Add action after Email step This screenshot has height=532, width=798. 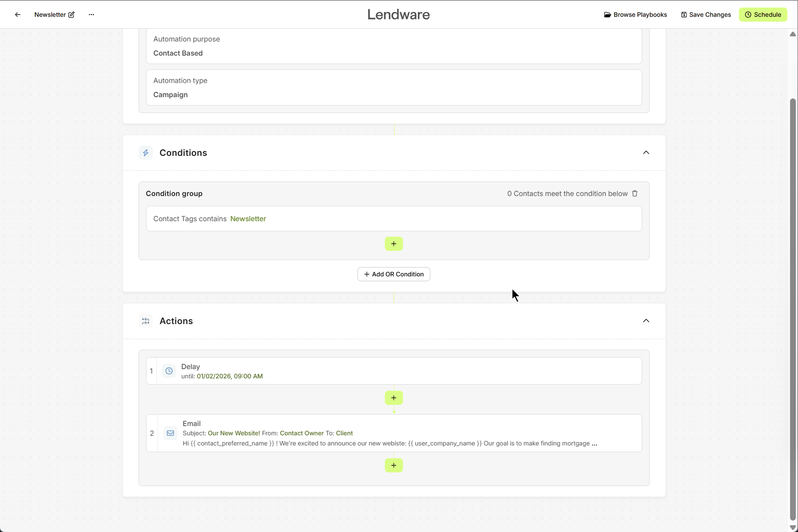(x=394, y=465)
